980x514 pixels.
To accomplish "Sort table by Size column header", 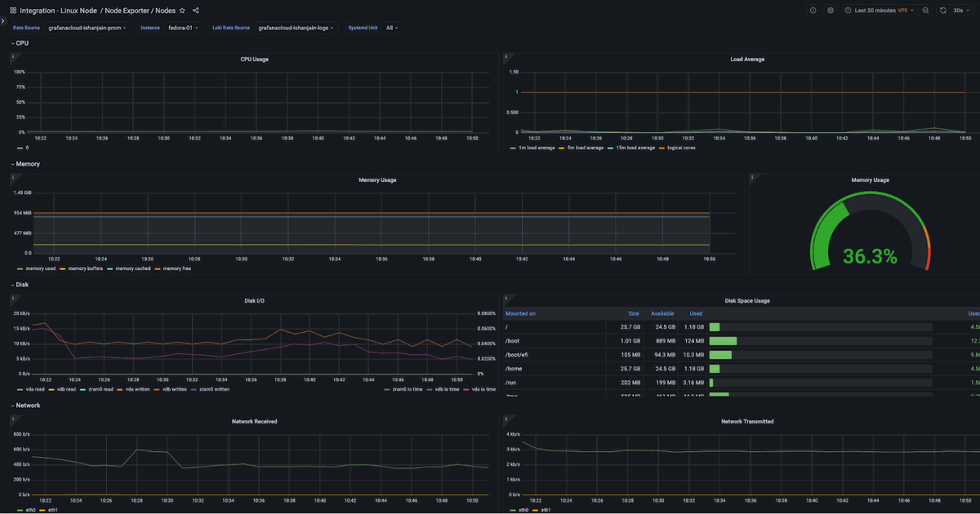I will pyautogui.click(x=634, y=313).
